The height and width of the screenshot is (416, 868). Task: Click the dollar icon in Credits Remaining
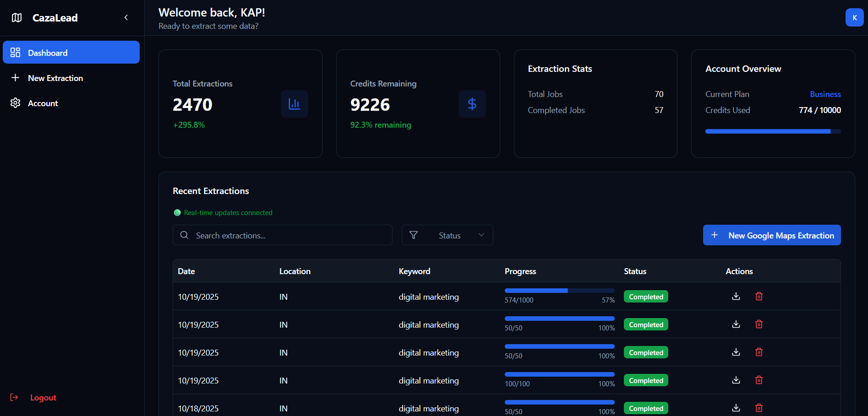[x=472, y=104]
